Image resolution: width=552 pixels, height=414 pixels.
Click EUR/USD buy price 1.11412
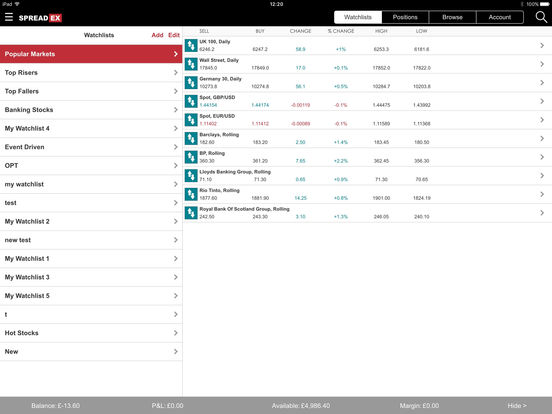[x=260, y=124]
